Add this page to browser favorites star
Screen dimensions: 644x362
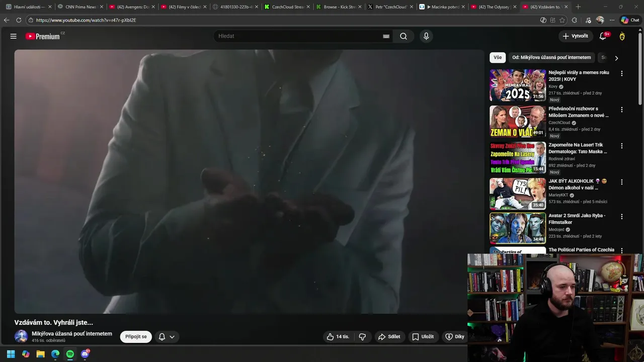click(x=562, y=20)
